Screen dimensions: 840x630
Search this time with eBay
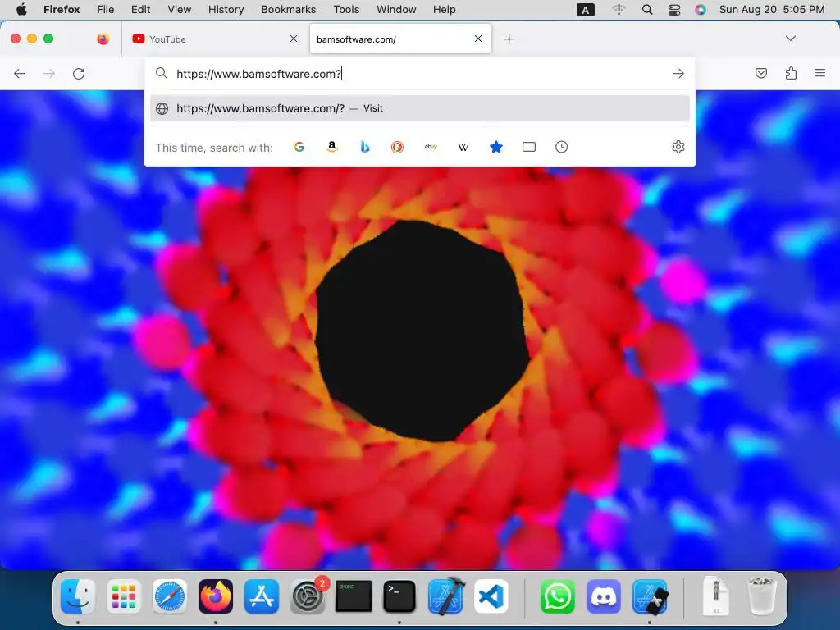(x=431, y=147)
